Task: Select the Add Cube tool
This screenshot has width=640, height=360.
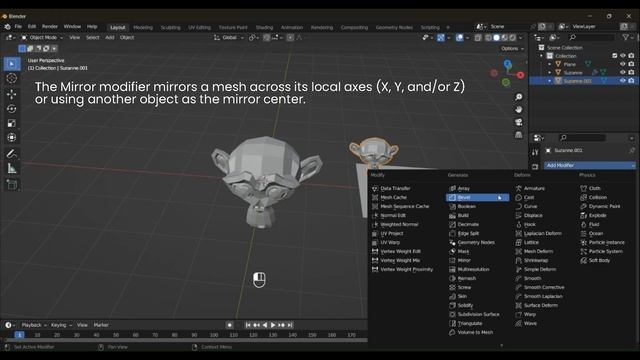Action: (x=11, y=184)
